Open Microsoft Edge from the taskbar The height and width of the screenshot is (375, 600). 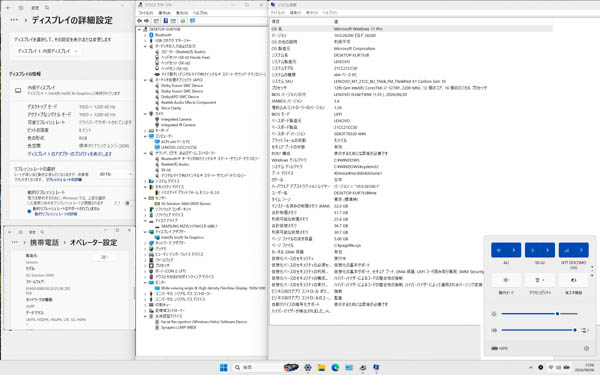pos(335,367)
